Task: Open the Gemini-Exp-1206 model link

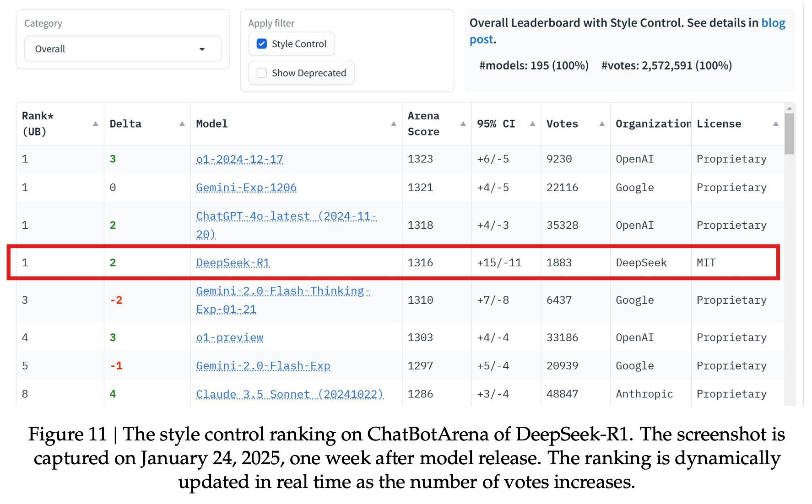Action: click(x=246, y=188)
